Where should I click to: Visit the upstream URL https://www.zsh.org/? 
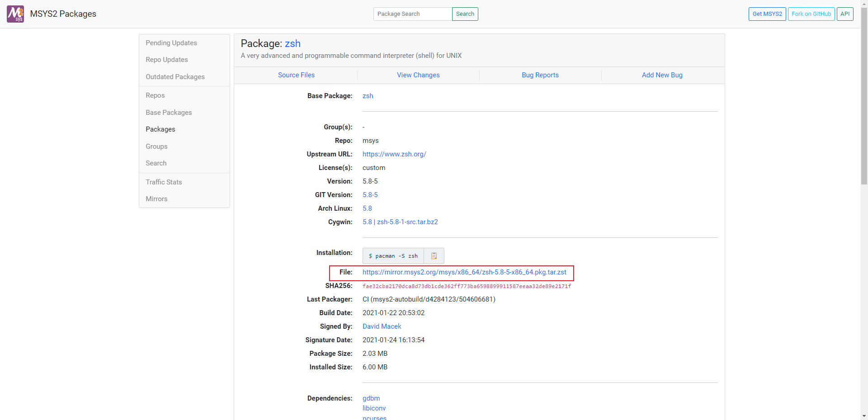pos(394,154)
